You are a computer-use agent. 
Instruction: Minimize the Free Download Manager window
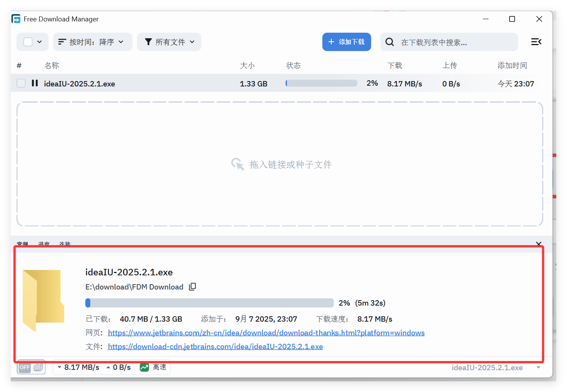tap(486, 19)
